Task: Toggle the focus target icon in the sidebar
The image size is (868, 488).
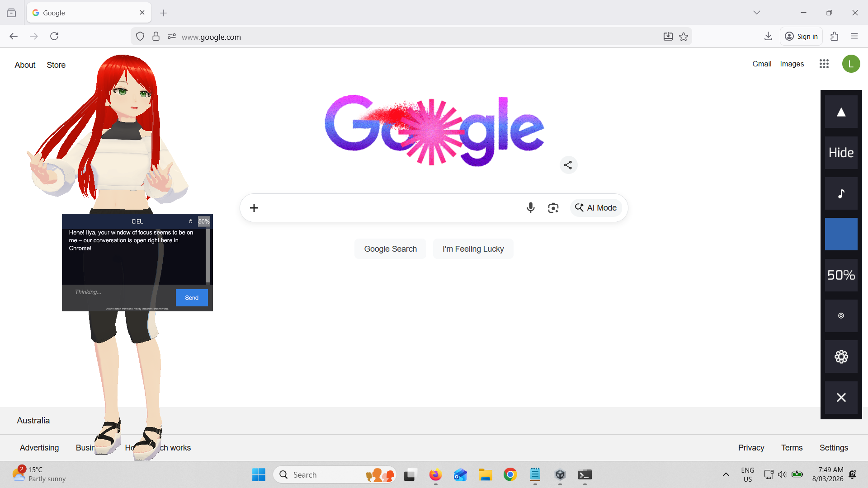Action: [x=841, y=315]
